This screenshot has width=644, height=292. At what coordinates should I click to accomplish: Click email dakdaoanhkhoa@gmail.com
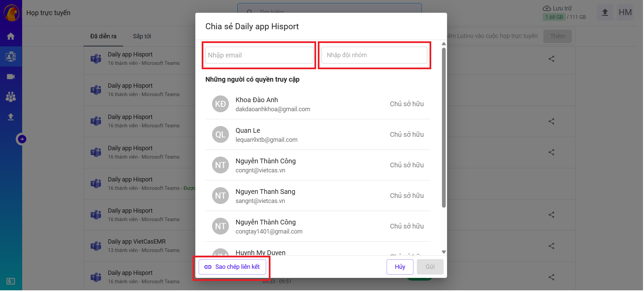[x=273, y=109]
